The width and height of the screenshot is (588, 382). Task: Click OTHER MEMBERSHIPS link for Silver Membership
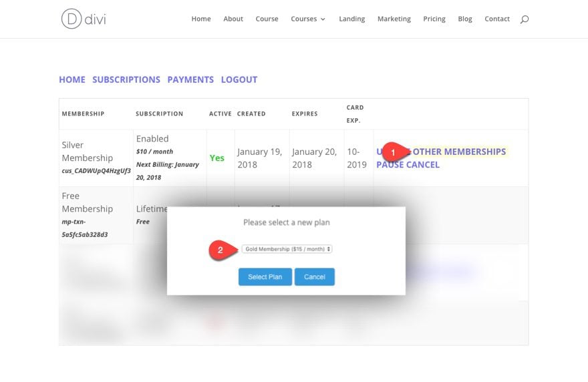coord(460,152)
